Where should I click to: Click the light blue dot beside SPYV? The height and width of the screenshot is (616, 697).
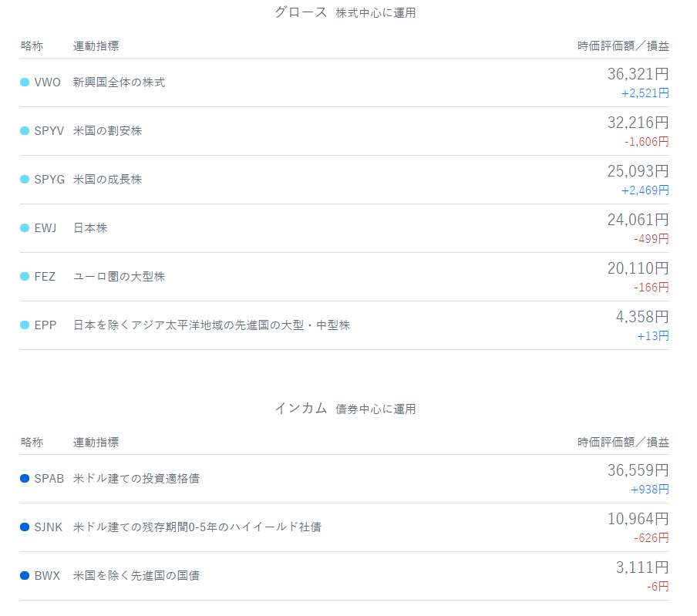click(25, 131)
